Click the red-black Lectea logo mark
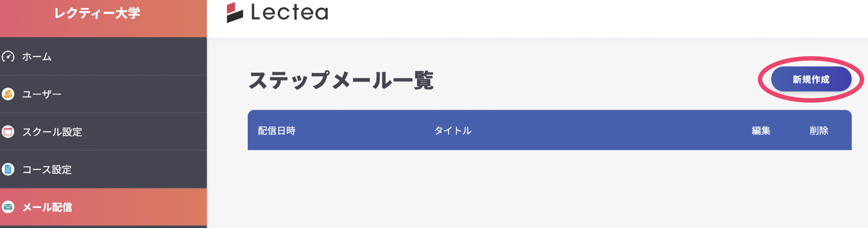Screen dimensions: 868x228 [x=235, y=13]
